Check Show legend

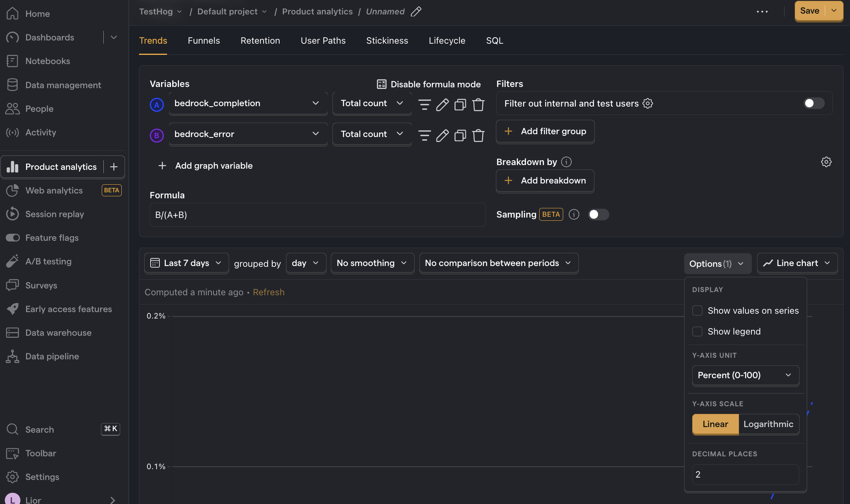pyautogui.click(x=697, y=331)
